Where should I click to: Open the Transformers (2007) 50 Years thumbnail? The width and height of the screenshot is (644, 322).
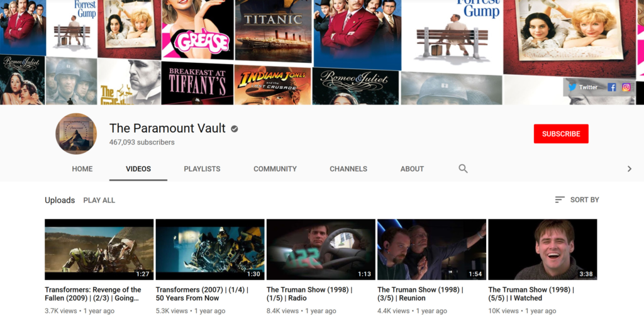(210, 249)
